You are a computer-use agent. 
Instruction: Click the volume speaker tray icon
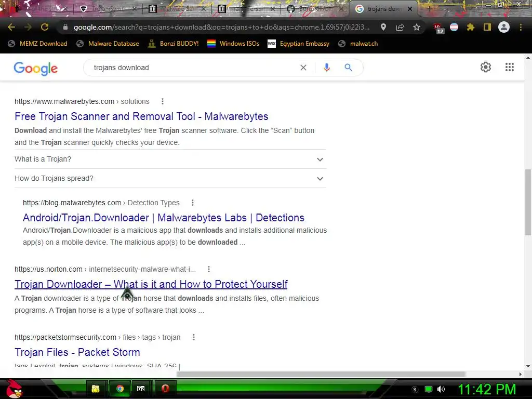[441, 389]
